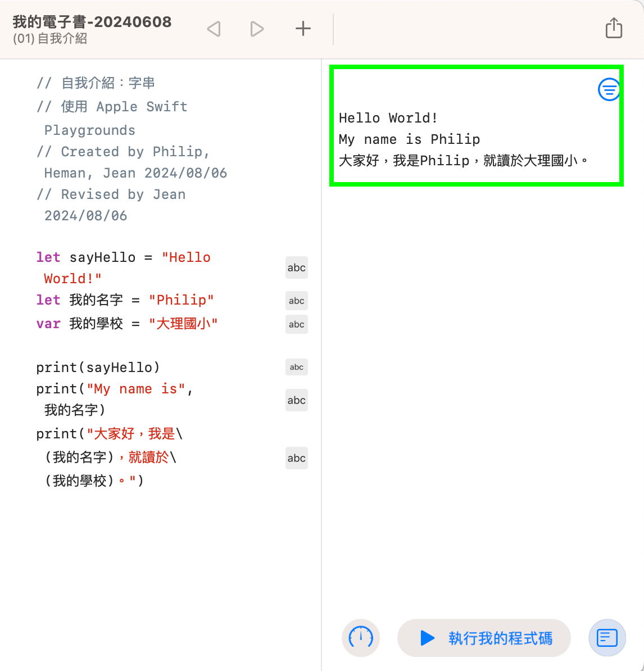Click inside the "大理國小" string literal

(183, 324)
